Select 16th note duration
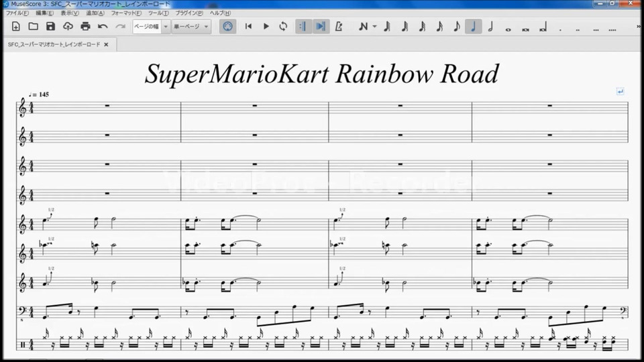The height and width of the screenshot is (362, 644). tap(439, 27)
